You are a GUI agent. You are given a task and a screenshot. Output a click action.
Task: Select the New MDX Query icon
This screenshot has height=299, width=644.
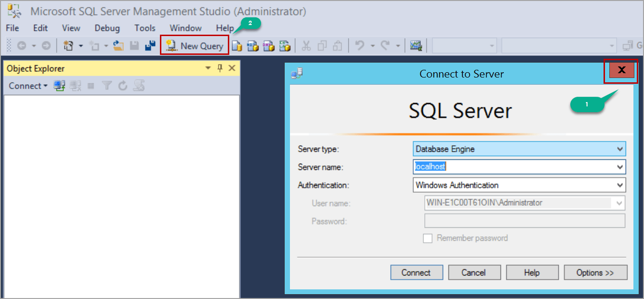click(x=253, y=45)
